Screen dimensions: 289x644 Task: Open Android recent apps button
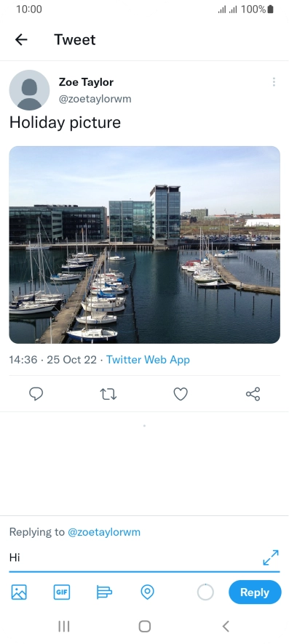click(64, 627)
